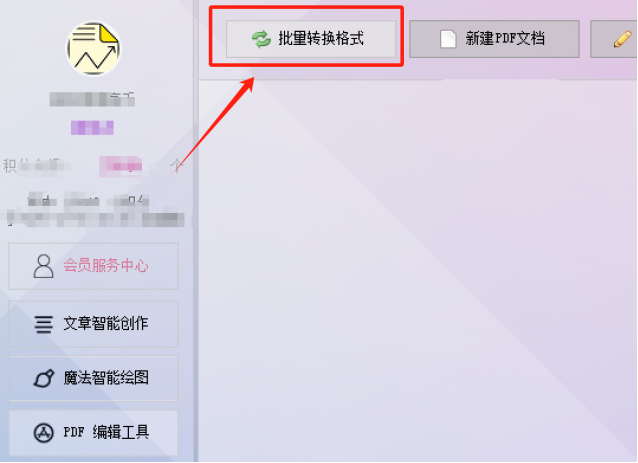Click the empty main workspace area
Viewport: 638px width, 463px height.
[x=418, y=271]
